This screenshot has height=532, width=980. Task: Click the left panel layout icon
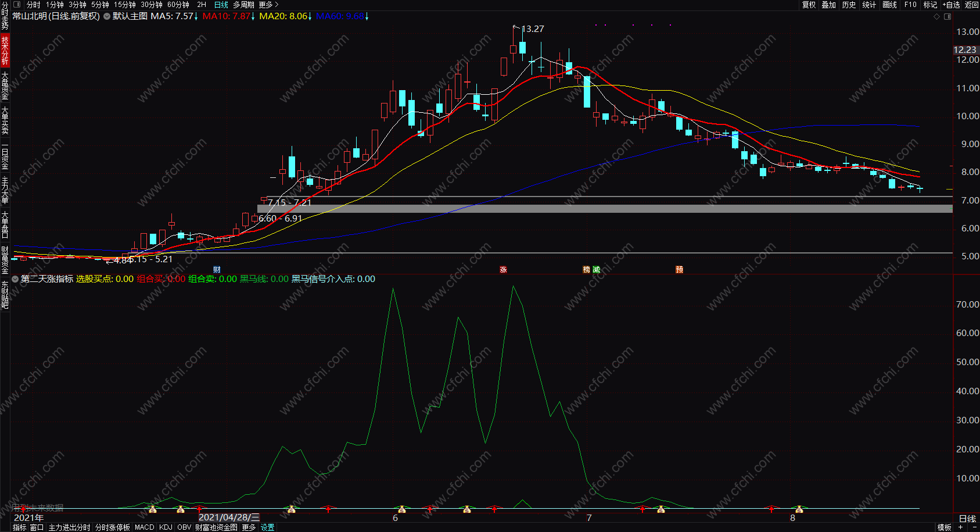(16, 5)
